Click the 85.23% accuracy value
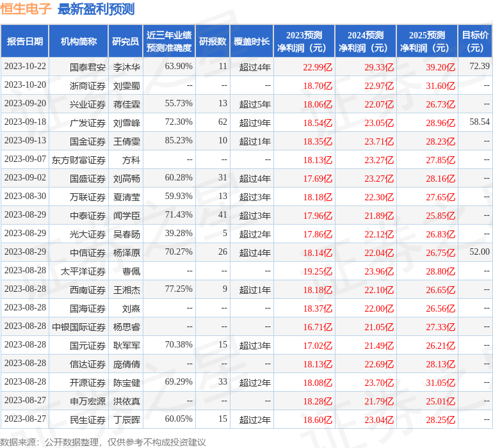 coord(179,141)
